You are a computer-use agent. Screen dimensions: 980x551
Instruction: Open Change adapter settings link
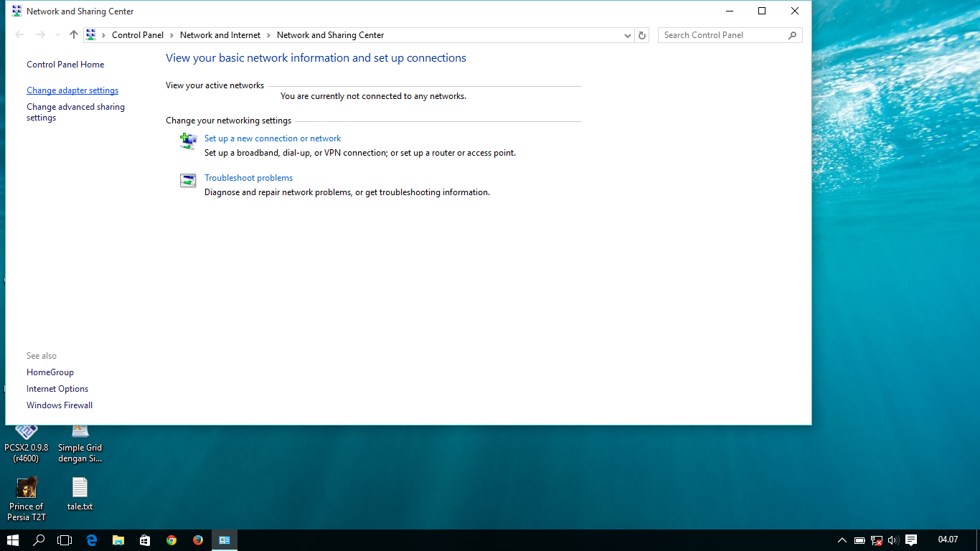[x=72, y=90]
